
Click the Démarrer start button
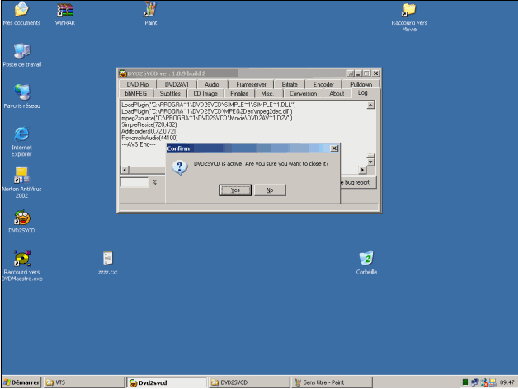click(21, 382)
